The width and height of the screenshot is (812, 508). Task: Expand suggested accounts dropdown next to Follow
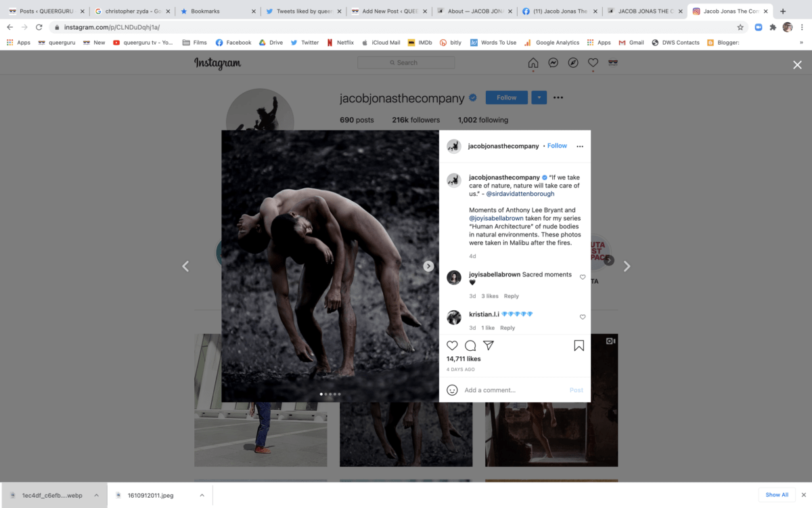pyautogui.click(x=539, y=98)
